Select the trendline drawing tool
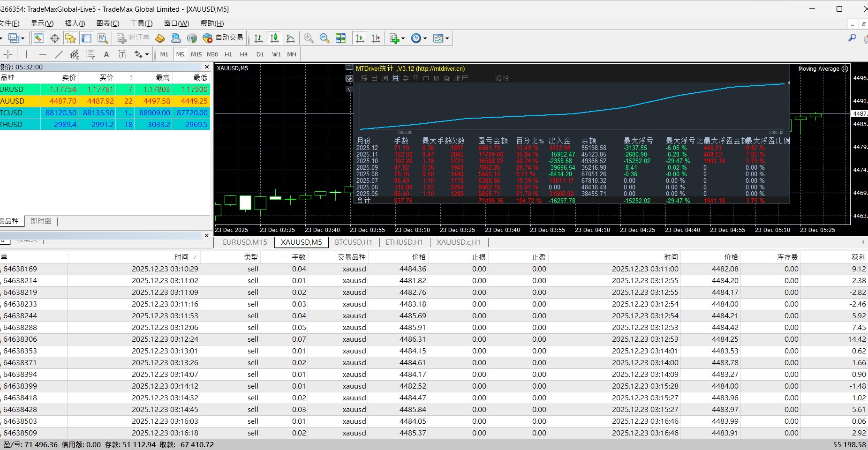 (x=59, y=54)
